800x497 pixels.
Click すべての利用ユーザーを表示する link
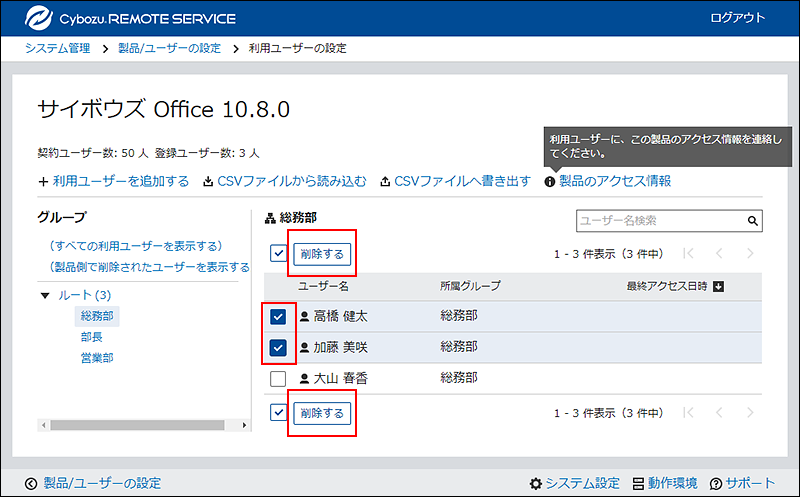[136, 246]
